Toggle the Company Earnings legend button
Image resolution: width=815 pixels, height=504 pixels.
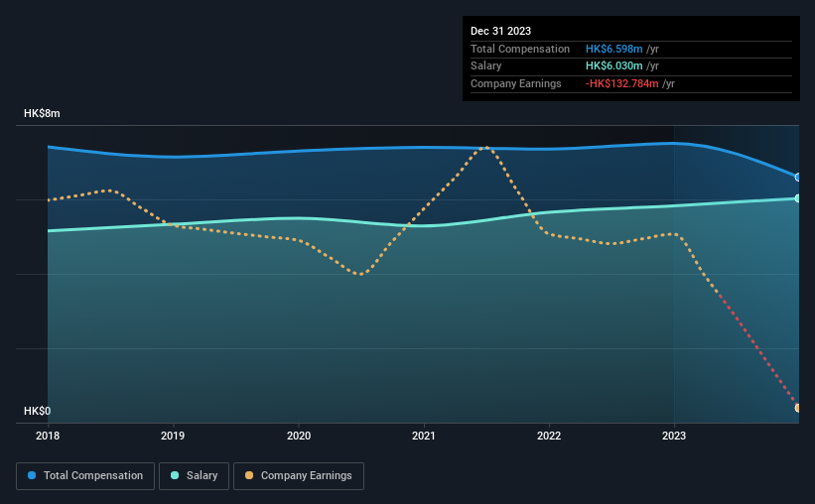299,476
